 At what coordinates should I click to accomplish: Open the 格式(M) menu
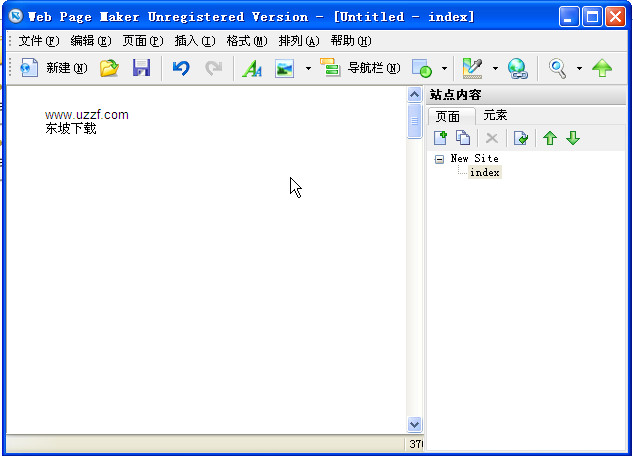pyautogui.click(x=247, y=41)
